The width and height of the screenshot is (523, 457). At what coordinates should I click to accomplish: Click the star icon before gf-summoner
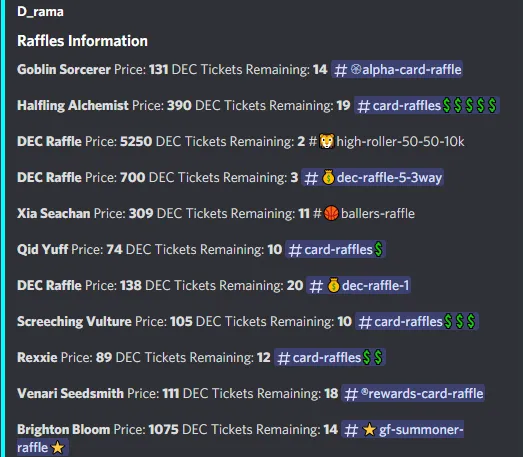[369, 430]
